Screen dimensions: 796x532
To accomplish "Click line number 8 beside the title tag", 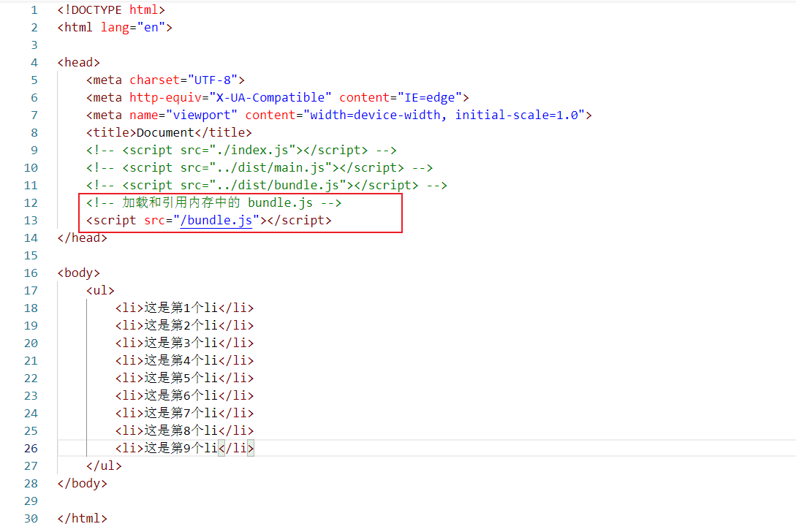I will pyautogui.click(x=34, y=132).
